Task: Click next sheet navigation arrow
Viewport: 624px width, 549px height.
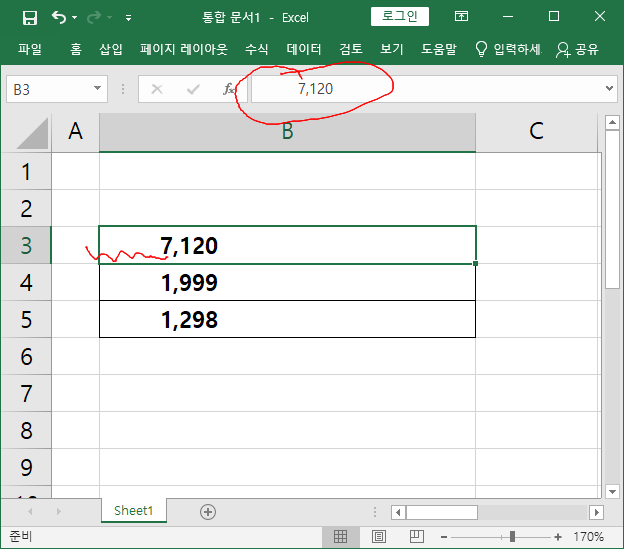Action: pyautogui.click(x=58, y=511)
